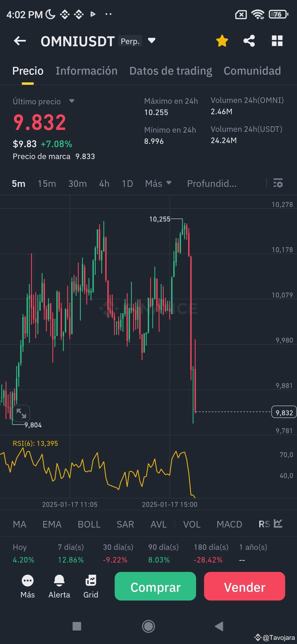Open the four-square grid menu icon

click(x=277, y=41)
